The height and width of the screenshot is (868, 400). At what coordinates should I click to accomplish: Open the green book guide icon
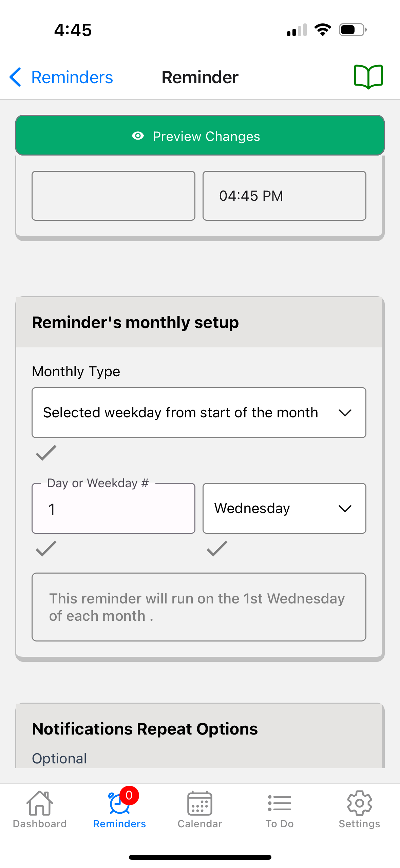pos(368,77)
